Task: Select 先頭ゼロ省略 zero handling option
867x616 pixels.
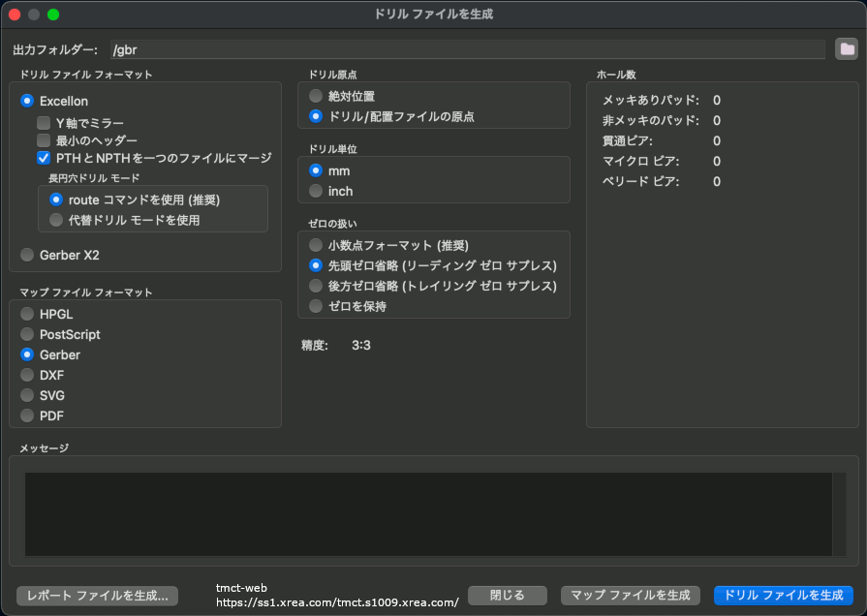Action: tap(316, 265)
